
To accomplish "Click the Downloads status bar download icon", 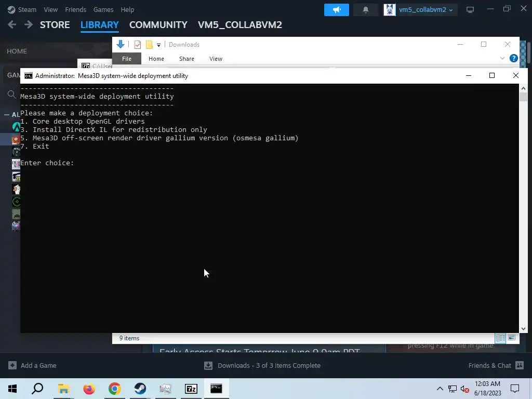I will click(x=208, y=365).
